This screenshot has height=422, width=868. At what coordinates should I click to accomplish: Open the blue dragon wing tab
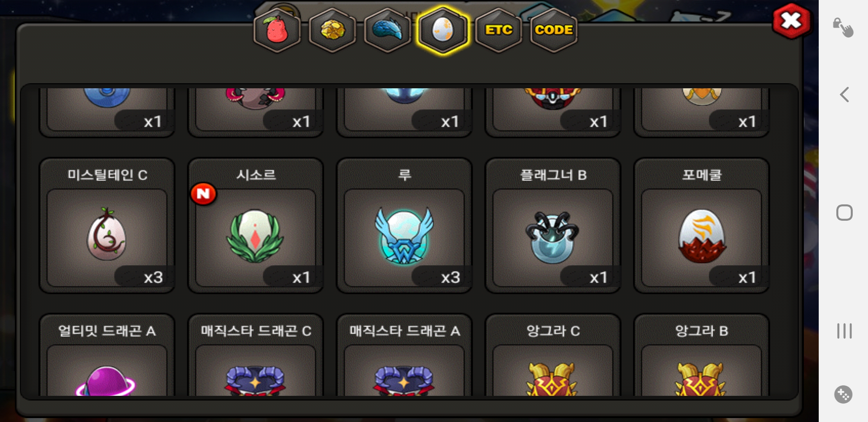[x=387, y=30]
